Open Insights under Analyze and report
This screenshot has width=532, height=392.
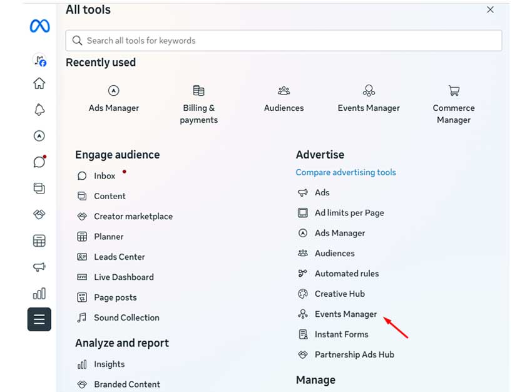[x=109, y=364]
